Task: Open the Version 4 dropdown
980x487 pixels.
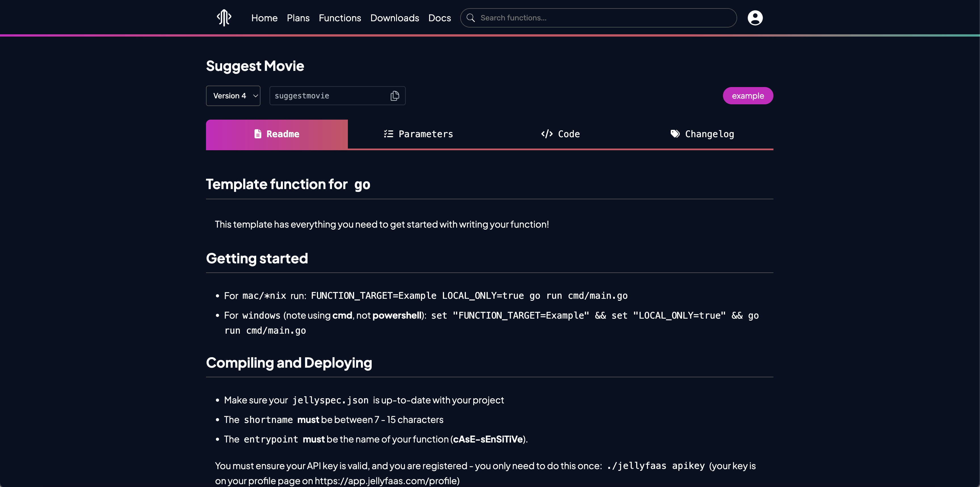Action: pos(233,96)
